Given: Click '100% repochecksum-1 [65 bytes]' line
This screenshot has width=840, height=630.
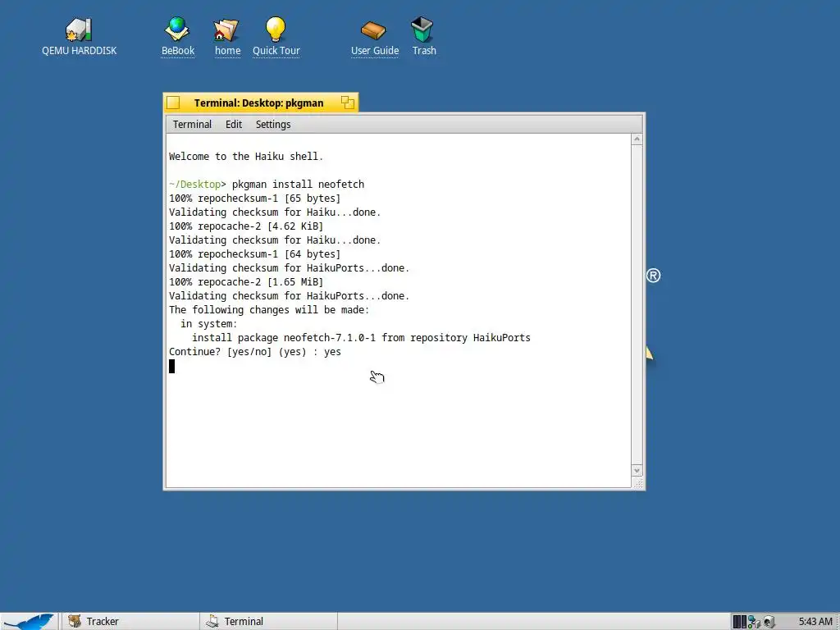Looking at the screenshot, I should (x=254, y=199).
